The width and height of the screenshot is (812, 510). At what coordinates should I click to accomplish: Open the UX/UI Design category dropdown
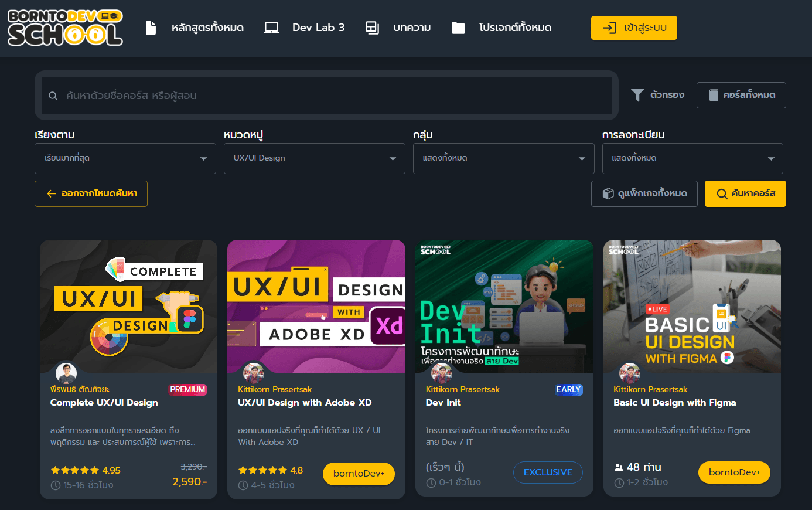tap(314, 158)
